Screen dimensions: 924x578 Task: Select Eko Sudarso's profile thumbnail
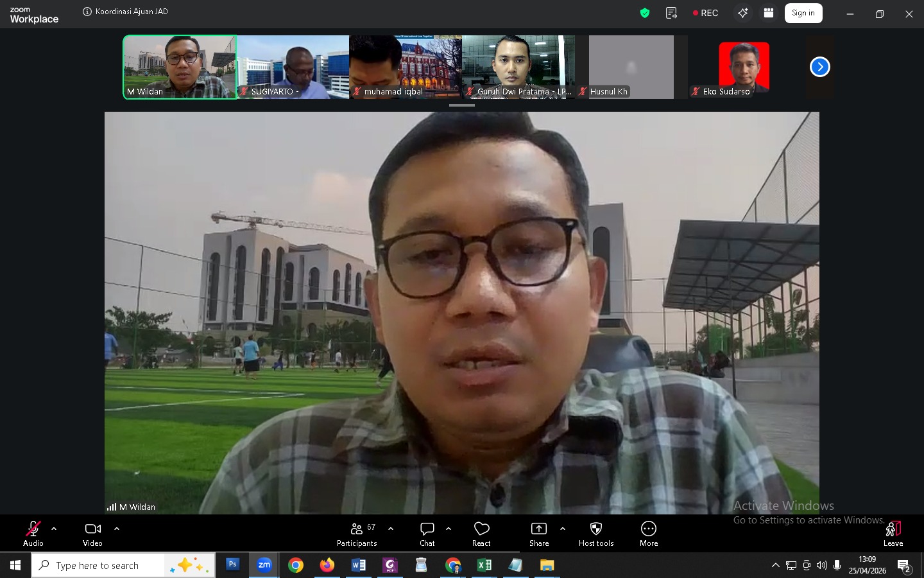744,67
